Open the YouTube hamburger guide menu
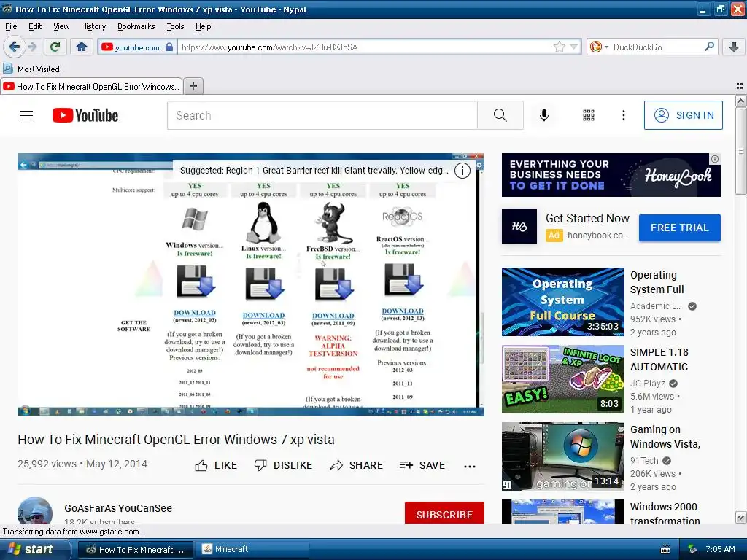Image resolution: width=747 pixels, height=560 pixels. pyautogui.click(x=26, y=115)
